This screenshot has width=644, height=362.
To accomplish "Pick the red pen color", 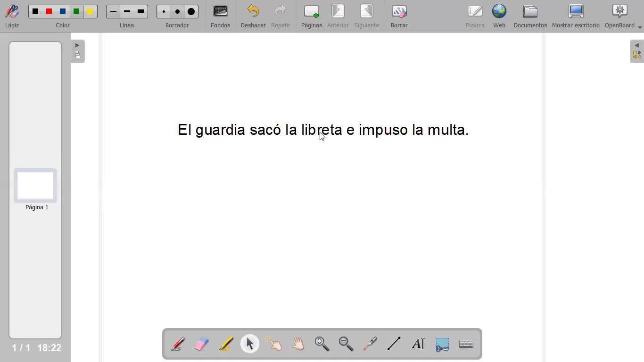I will pos(49,11).
